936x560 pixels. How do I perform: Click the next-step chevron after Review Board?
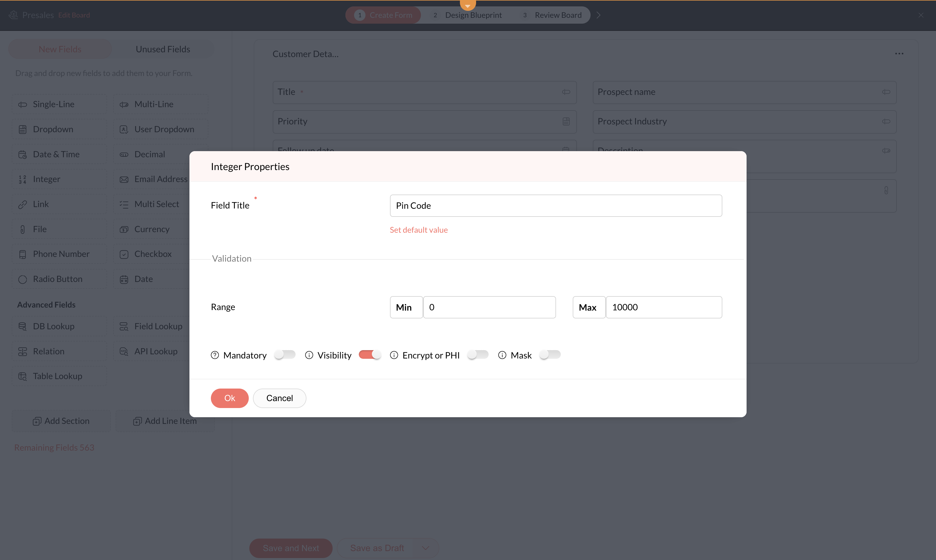point(598,15)
